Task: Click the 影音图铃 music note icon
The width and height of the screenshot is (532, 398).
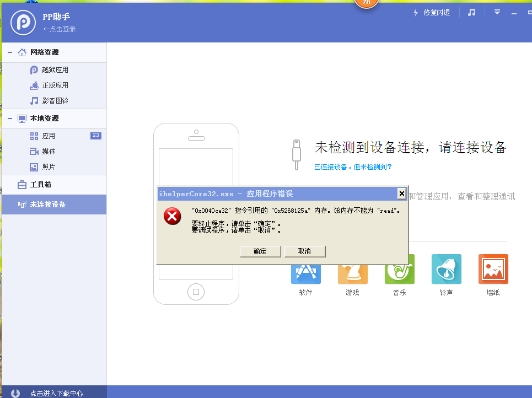Action: pyautogui.click(x=34, y=101)
